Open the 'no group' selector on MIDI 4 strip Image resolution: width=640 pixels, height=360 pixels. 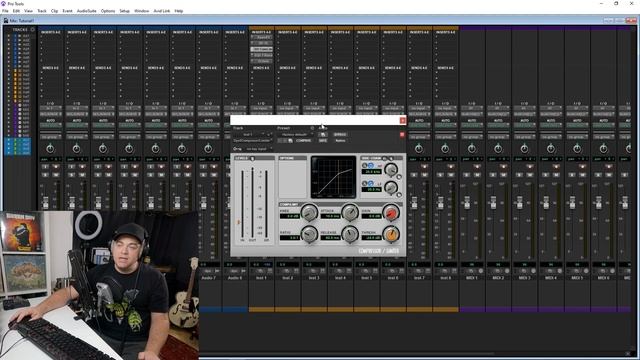551,137
